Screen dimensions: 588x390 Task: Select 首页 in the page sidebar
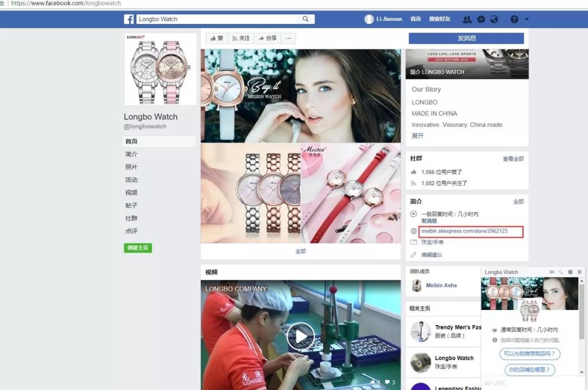pyautogui.click(x=160, y=142)
